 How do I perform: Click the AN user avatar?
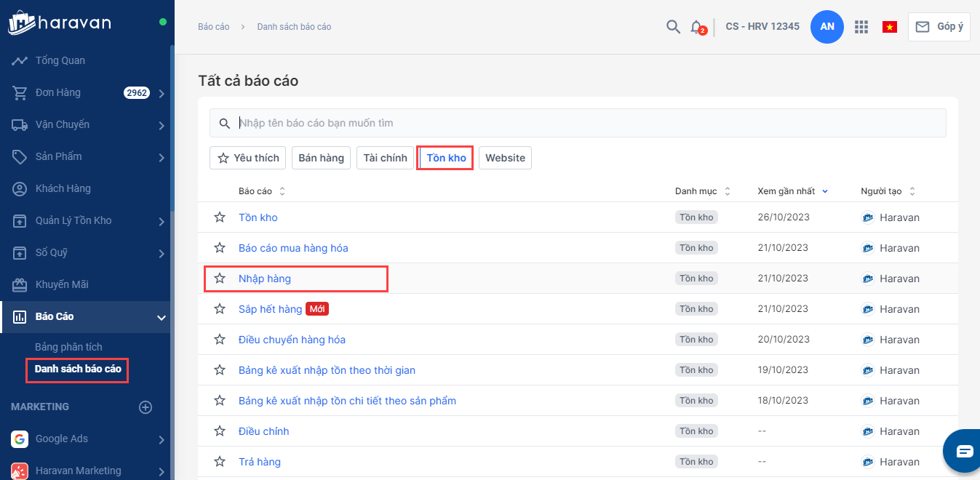[826, 27]
